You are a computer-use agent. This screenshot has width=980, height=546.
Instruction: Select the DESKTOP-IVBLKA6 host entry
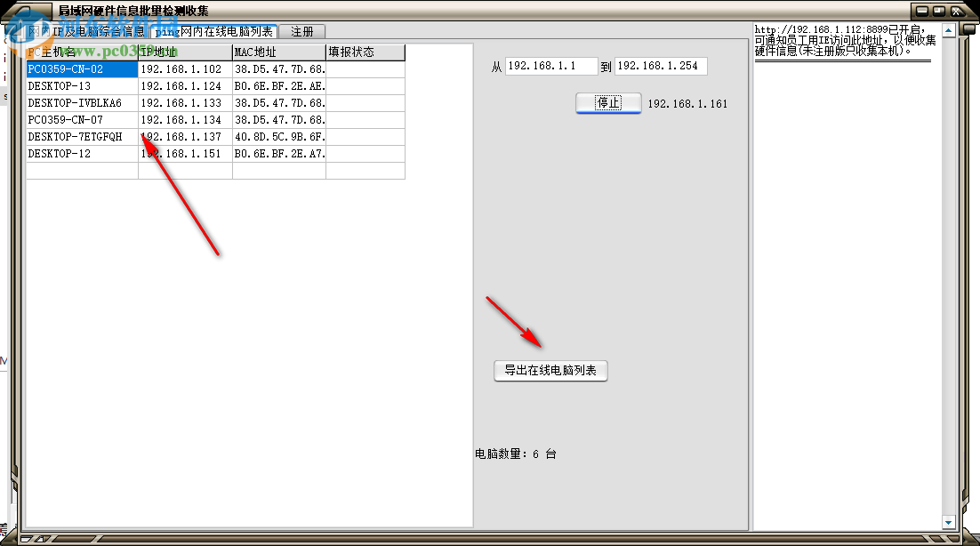[80, 102]
